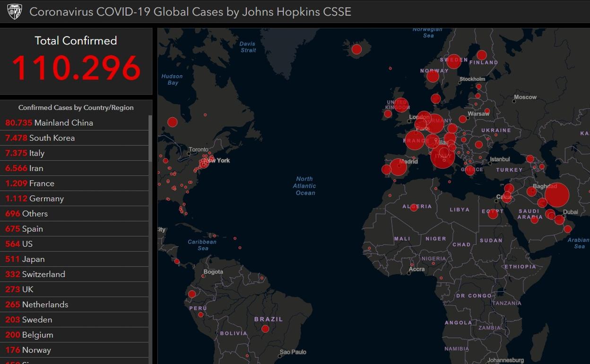Click the Egypt case circle
Viewport: 590px width, 364px height.
[493, 214]
